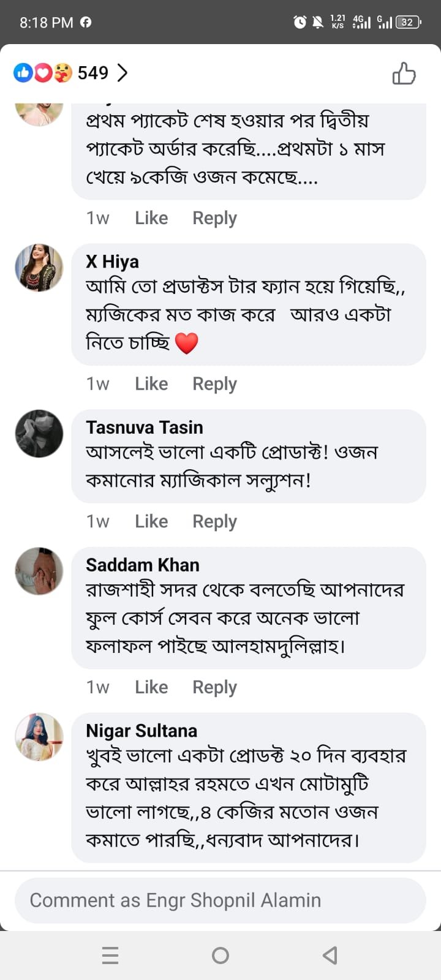Open Saddam Khan's profile picture
The height and width of the screenshot is (980, 441).
point(39,571)
